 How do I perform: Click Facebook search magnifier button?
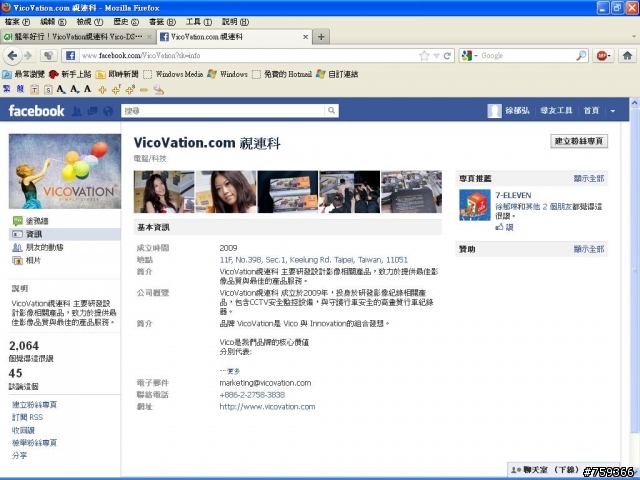click(x=331, y=111)
